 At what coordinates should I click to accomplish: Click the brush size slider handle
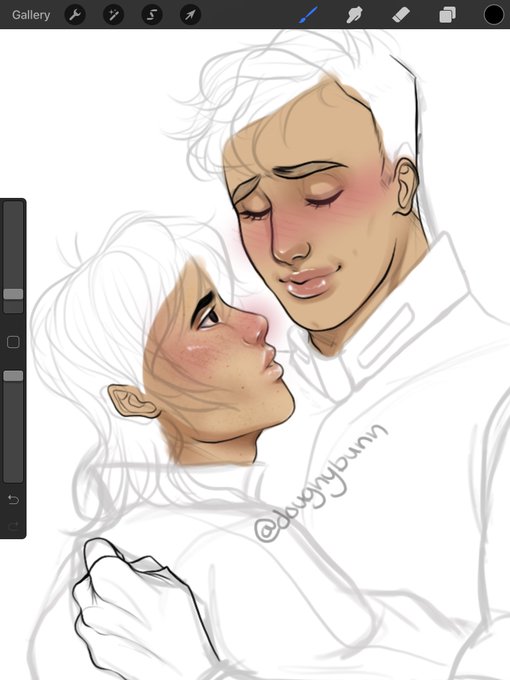pos(13,294)
